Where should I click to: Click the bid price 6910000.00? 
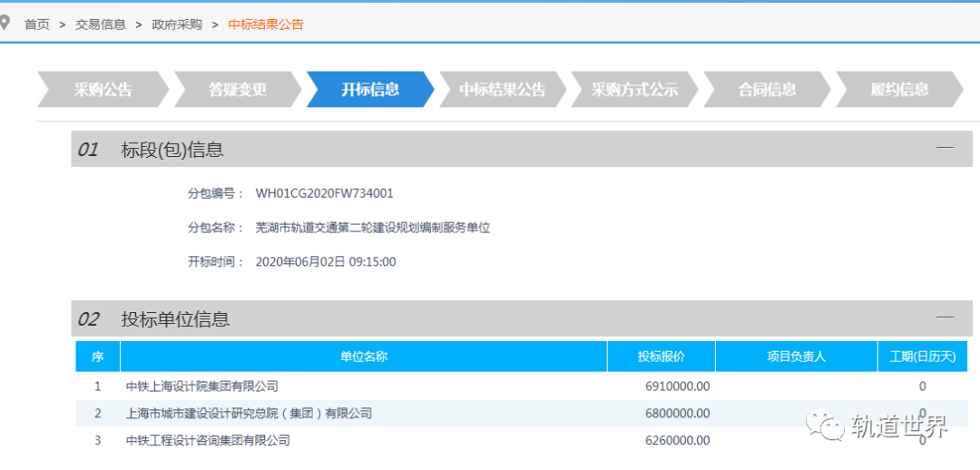coord(678,387)
